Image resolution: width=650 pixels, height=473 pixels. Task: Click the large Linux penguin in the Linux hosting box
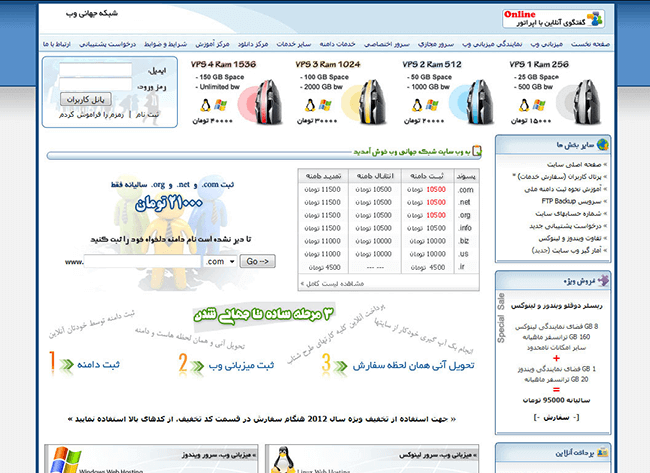283,460
